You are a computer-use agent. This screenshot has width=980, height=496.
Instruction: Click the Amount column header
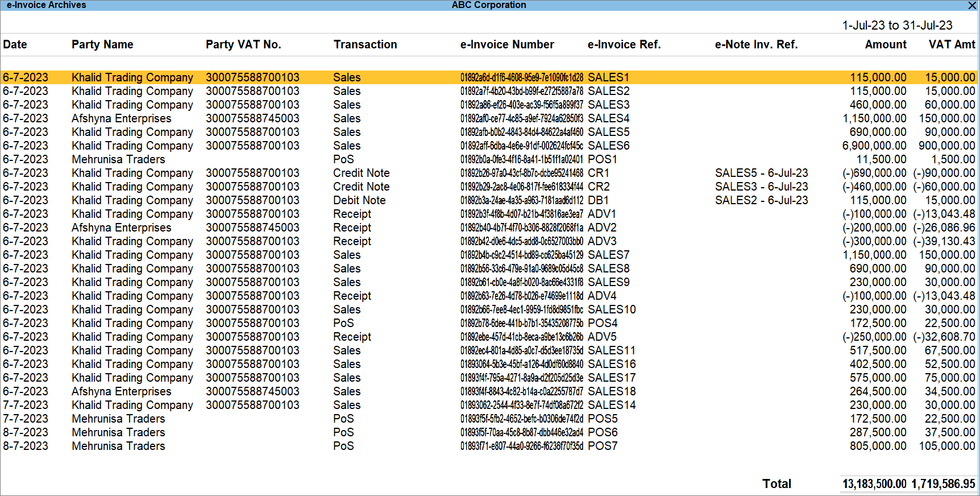[x=886, y=44]
